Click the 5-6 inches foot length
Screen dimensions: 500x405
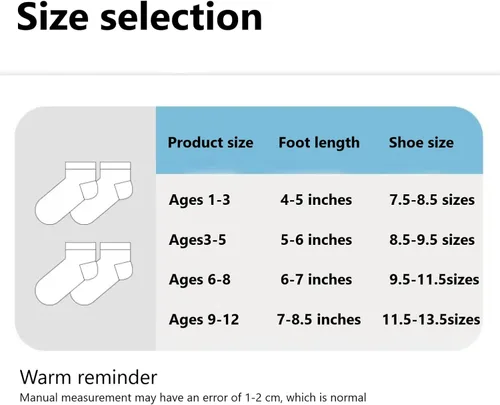click(x=316, y=240)
